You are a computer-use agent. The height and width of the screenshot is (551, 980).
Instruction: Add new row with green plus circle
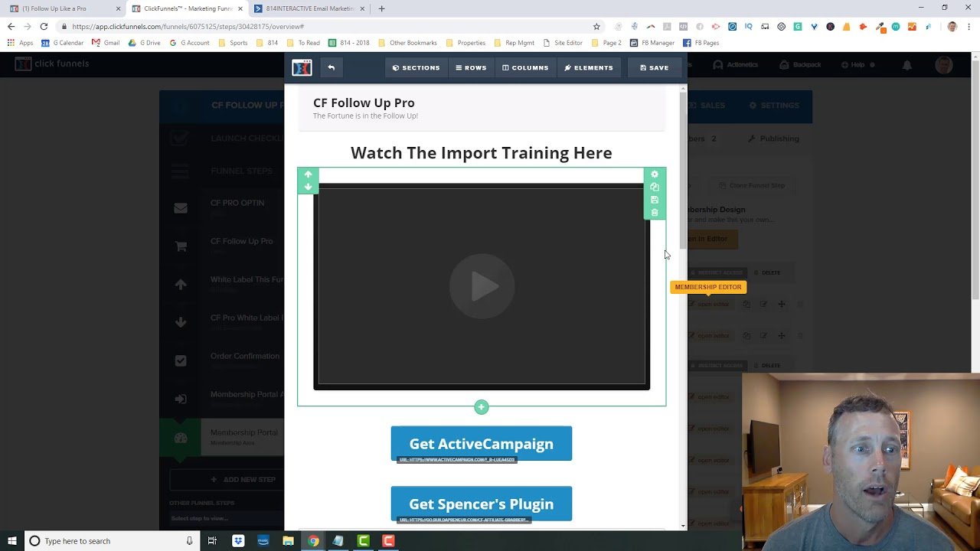point(482,407)
